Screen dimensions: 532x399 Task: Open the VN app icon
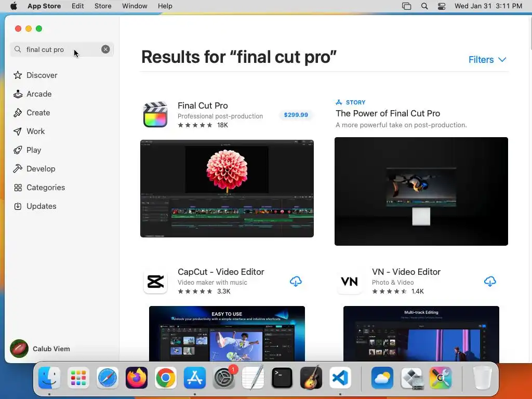pos(350,282)
